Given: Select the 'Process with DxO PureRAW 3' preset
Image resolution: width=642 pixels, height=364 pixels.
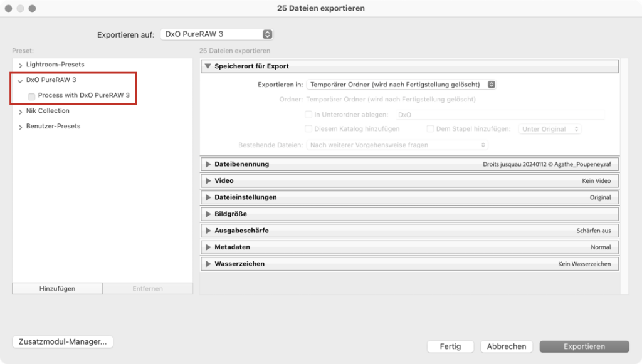Looking at the screenshot, I should point(83,95).
